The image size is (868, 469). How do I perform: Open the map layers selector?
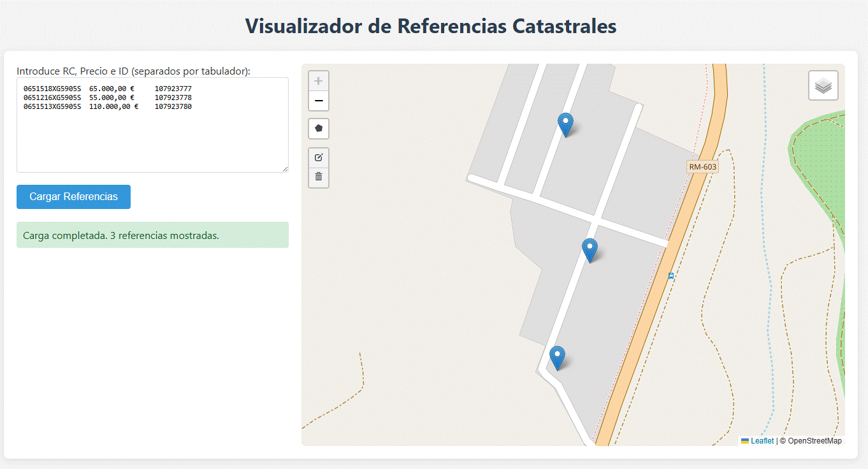click(823, 85)
